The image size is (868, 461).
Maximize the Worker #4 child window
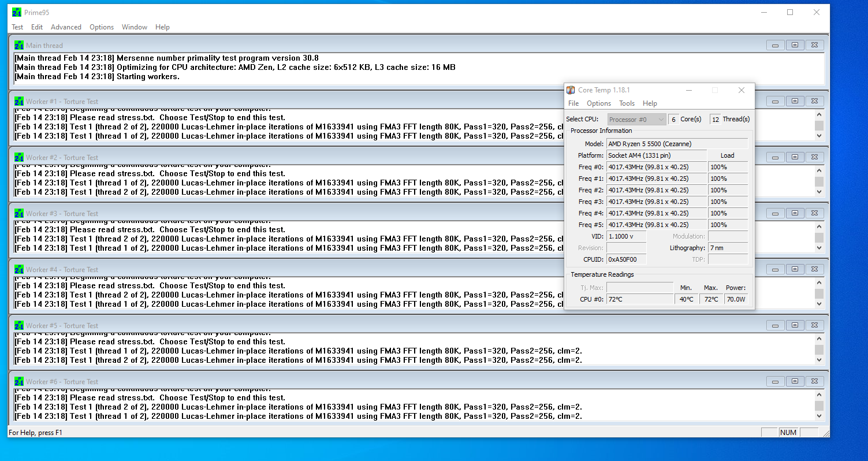795,269
